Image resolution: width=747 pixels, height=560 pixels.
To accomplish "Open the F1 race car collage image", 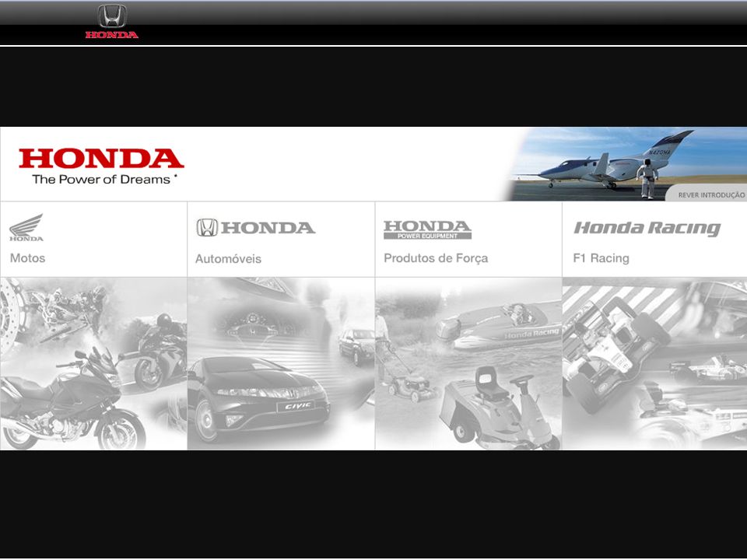I will click(654, 364).
